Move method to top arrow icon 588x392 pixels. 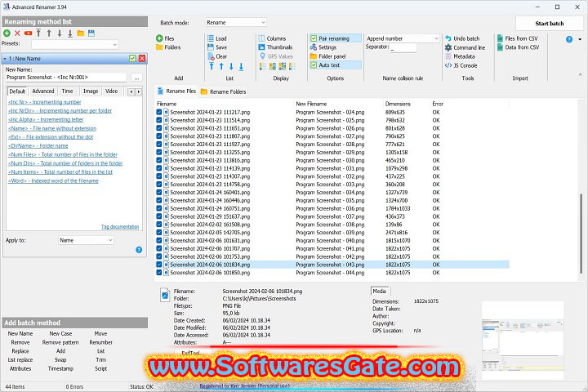click(x=38, y=33)
